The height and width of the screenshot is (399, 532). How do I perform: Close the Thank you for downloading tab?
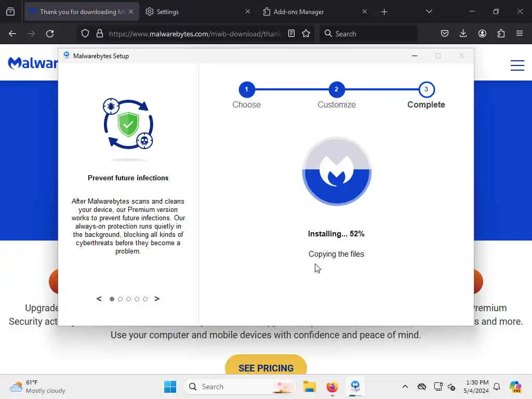(x=131, y=11)
